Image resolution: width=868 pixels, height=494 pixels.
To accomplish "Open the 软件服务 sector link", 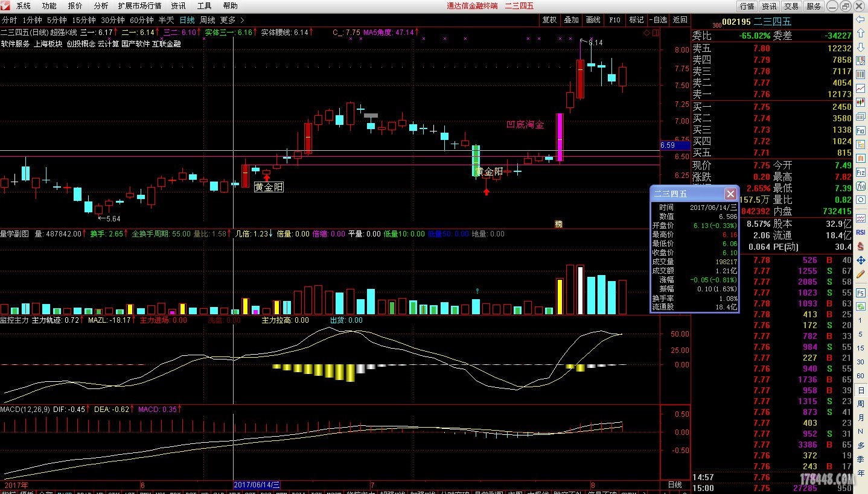I will tap(15, 44).
